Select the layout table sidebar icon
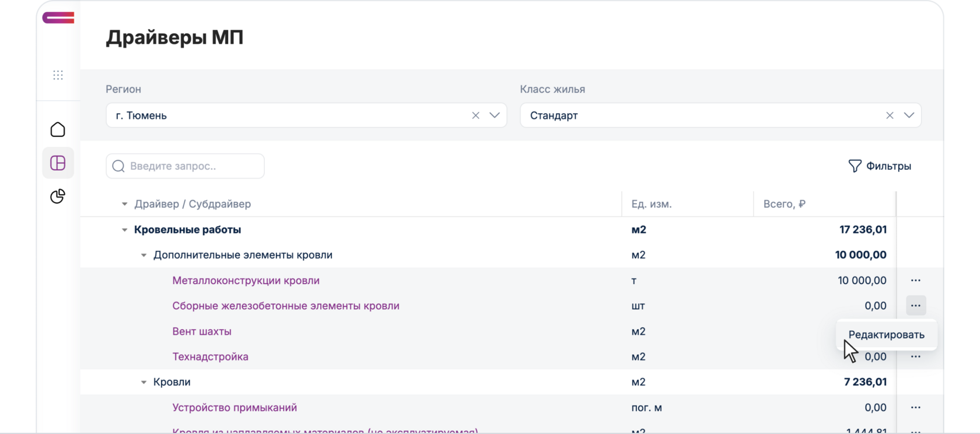 [x=58, y=163]
